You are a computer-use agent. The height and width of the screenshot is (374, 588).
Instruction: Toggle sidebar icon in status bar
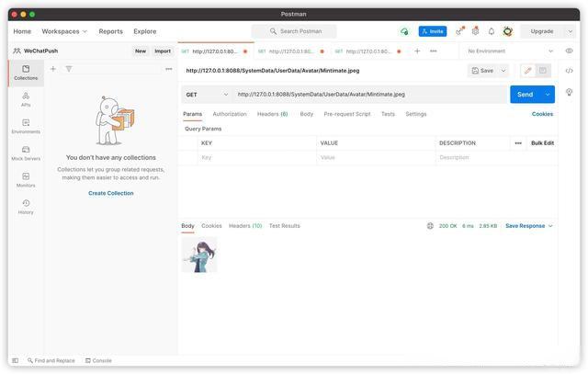pos(15,360)
